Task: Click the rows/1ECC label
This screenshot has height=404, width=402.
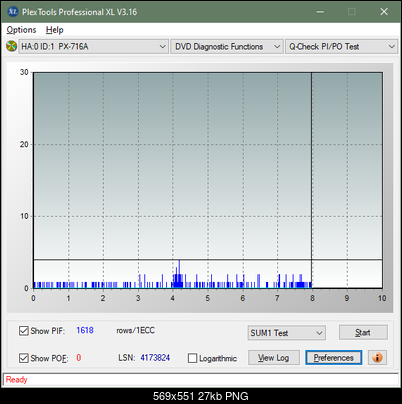Action: coord(135,330)
